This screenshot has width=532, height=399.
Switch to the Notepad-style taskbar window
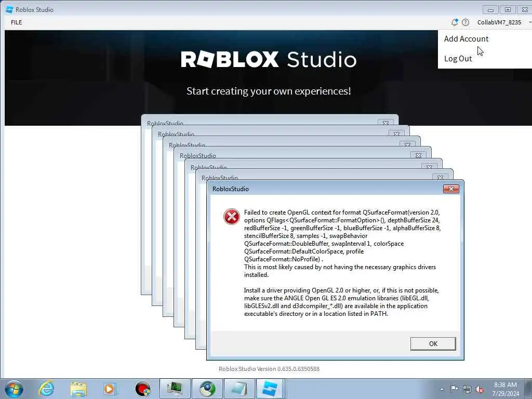(240, 389)
